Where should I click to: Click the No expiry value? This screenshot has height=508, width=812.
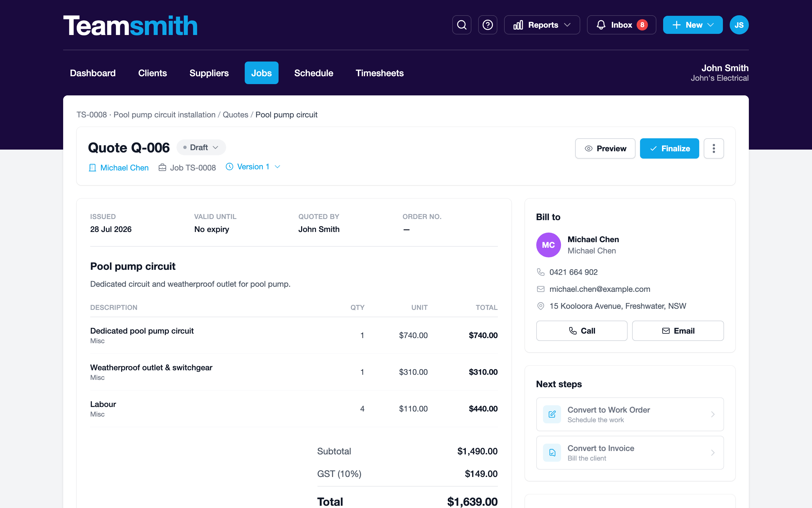[212, 229]
